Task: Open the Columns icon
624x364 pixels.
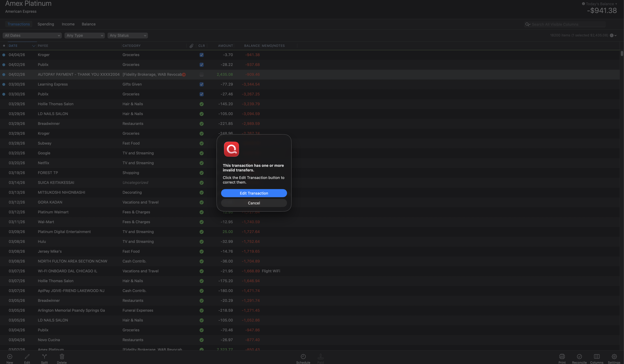Action: click(597, 357)
